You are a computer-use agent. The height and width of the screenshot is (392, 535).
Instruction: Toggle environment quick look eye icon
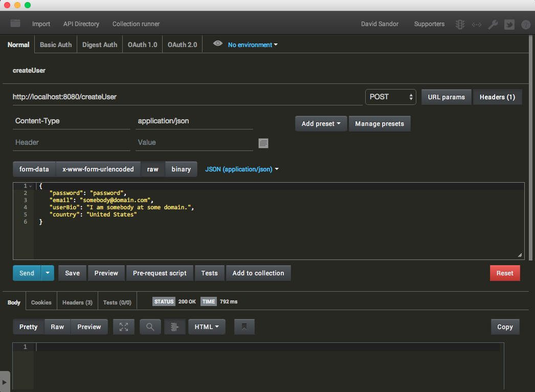(217, 43)
